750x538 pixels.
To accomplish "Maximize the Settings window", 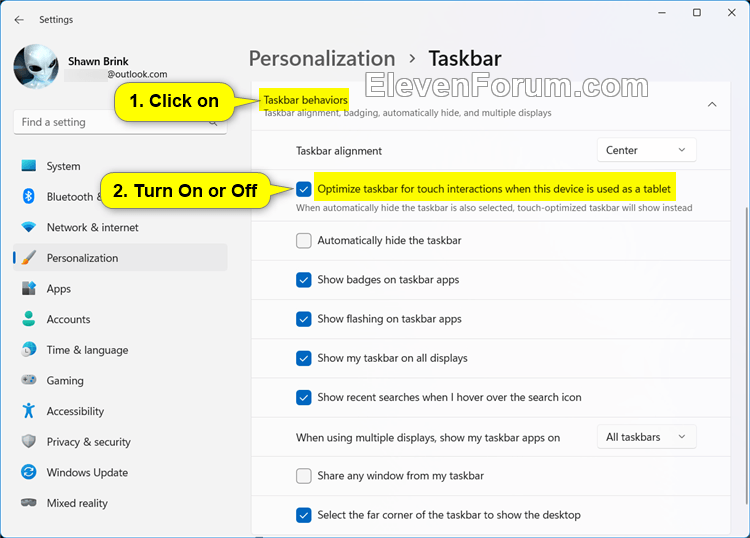I will (697, 13).
